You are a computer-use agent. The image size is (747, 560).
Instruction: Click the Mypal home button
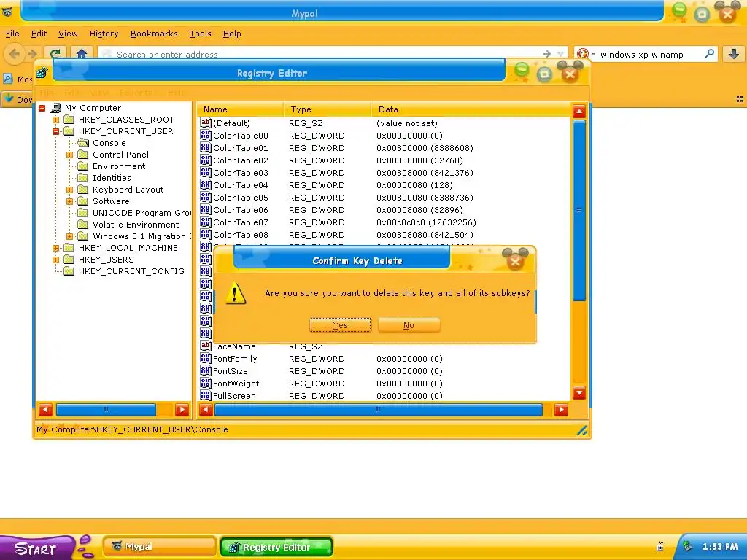pyautogui.click(x=82, y=54)
